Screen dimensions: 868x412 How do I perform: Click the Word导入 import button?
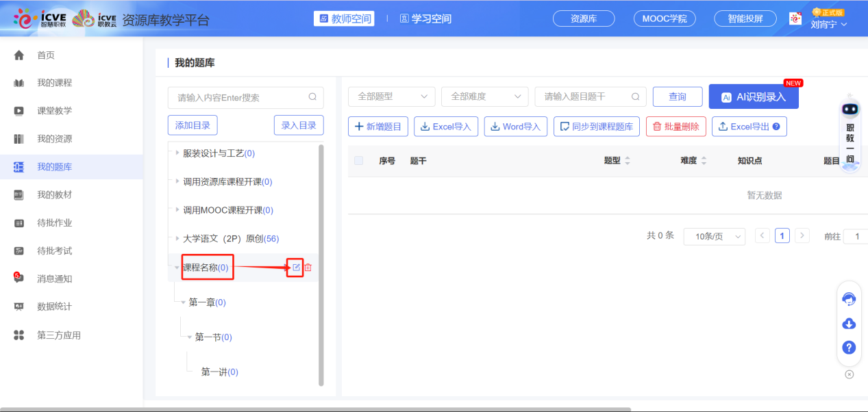[x=515, y=126]
